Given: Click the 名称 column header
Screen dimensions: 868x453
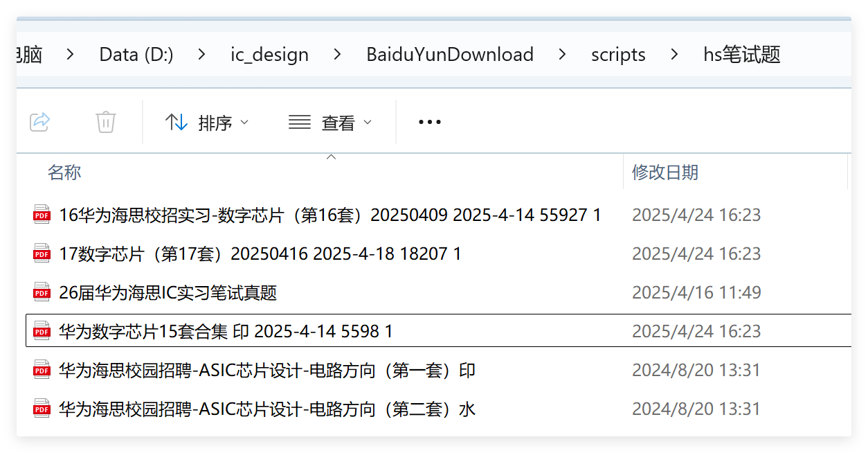Looking at the screenshot, I should tap(64, 172).
